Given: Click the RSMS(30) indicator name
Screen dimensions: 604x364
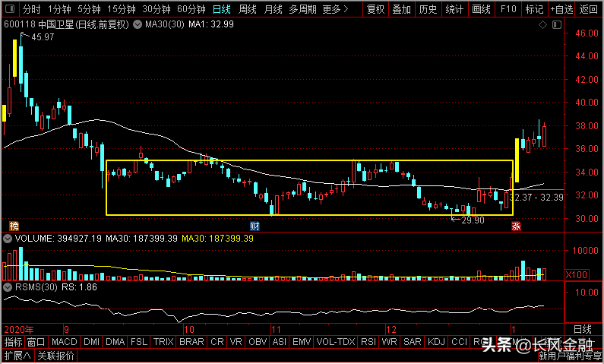Looking at the screenshot, I should (x=36, y=287).
